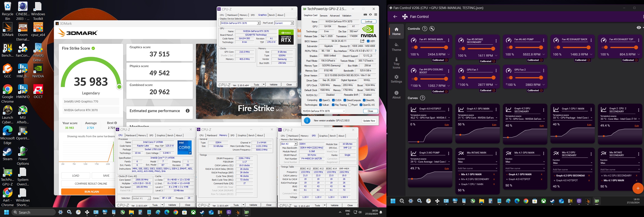Open Add fan curve dropdown in Mix 4.1 GPU MAIN
Image resolution: width=644 pixels, height=217 pixels.
coord(525,169)
